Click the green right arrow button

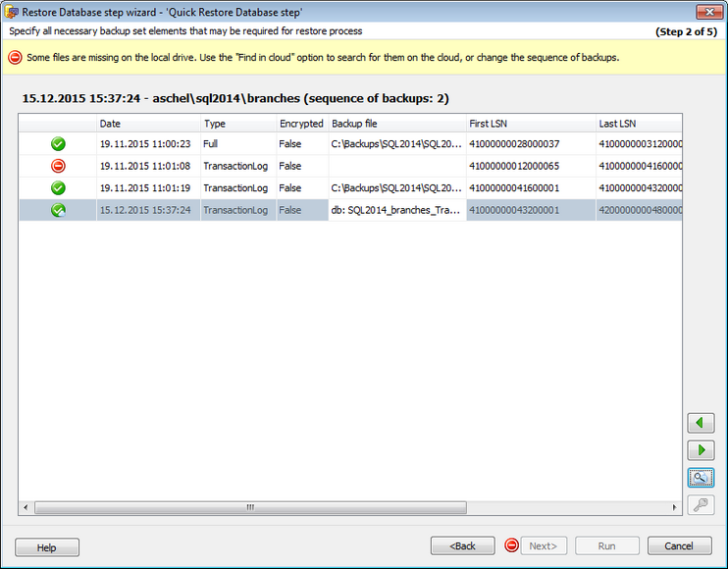pyautogui.click(x=701, y=450)
